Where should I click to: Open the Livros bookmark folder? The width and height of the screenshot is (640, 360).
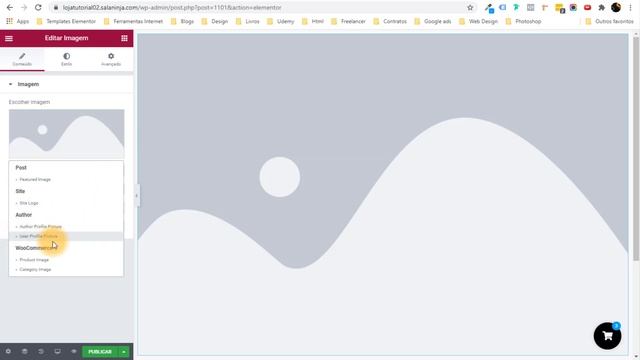(x=248, y=21)
